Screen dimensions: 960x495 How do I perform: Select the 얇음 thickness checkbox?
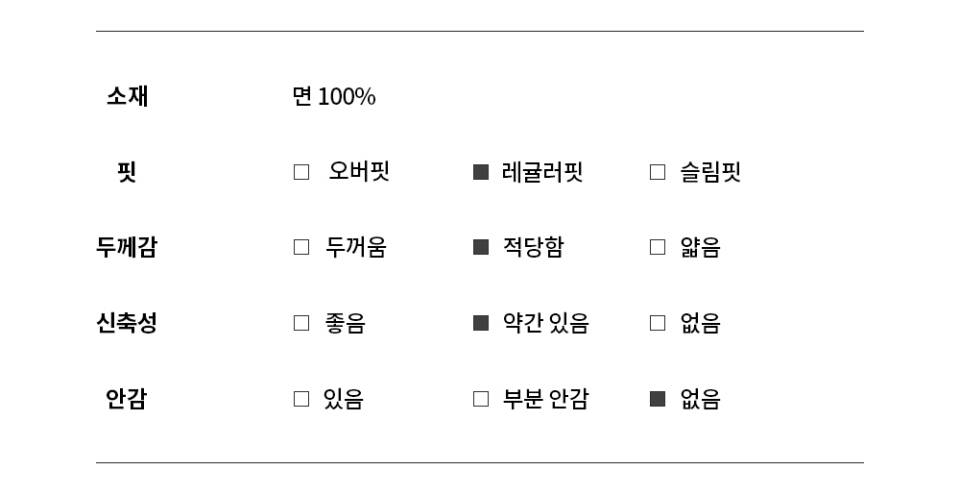click(657, 248)
